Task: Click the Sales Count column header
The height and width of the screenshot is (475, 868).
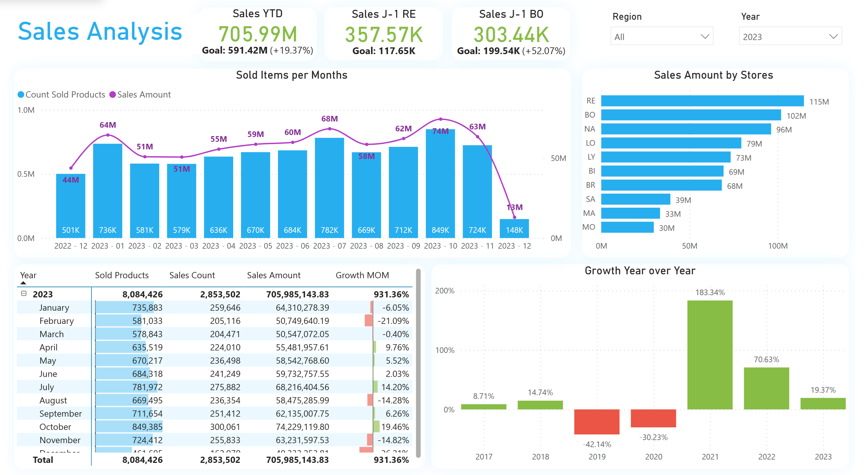Action: (192, 275)
